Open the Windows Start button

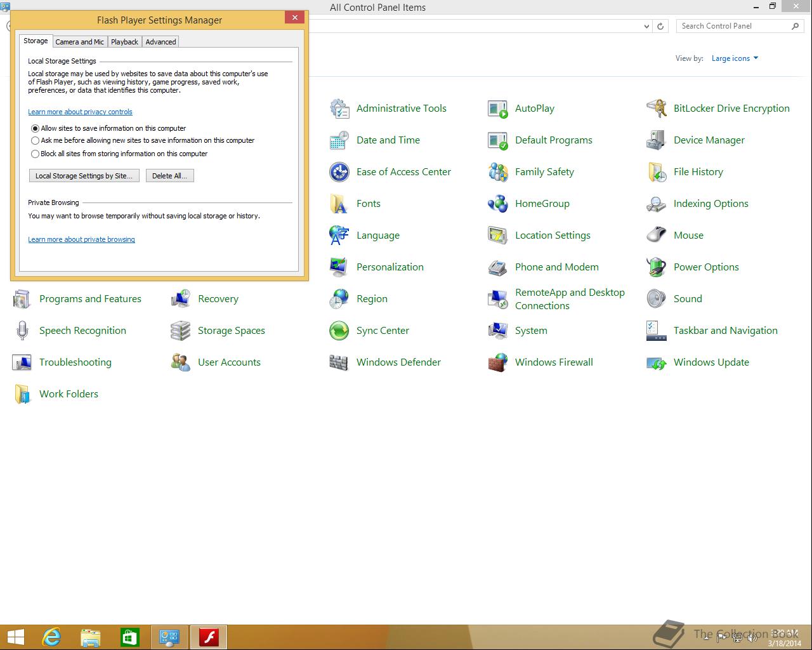pos(16,637)
